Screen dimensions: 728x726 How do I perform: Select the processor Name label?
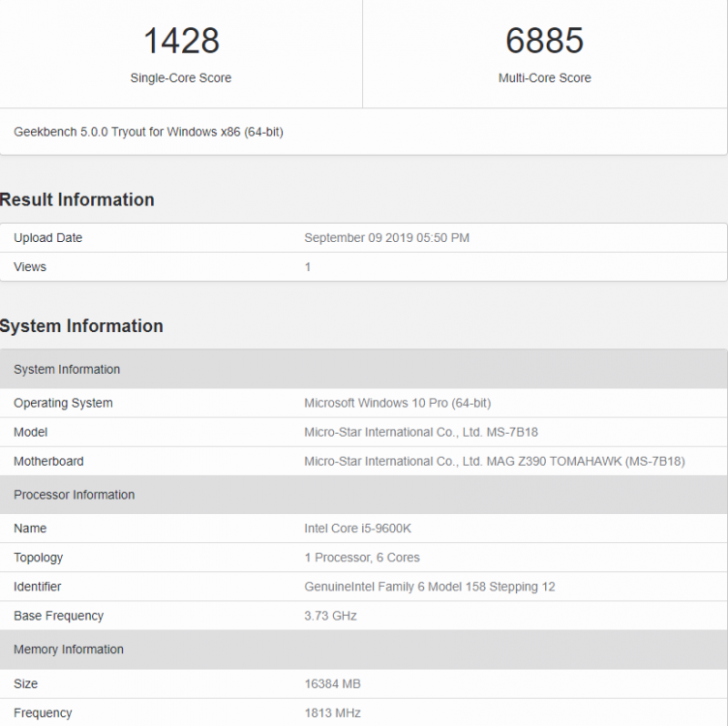click(30, 529)
